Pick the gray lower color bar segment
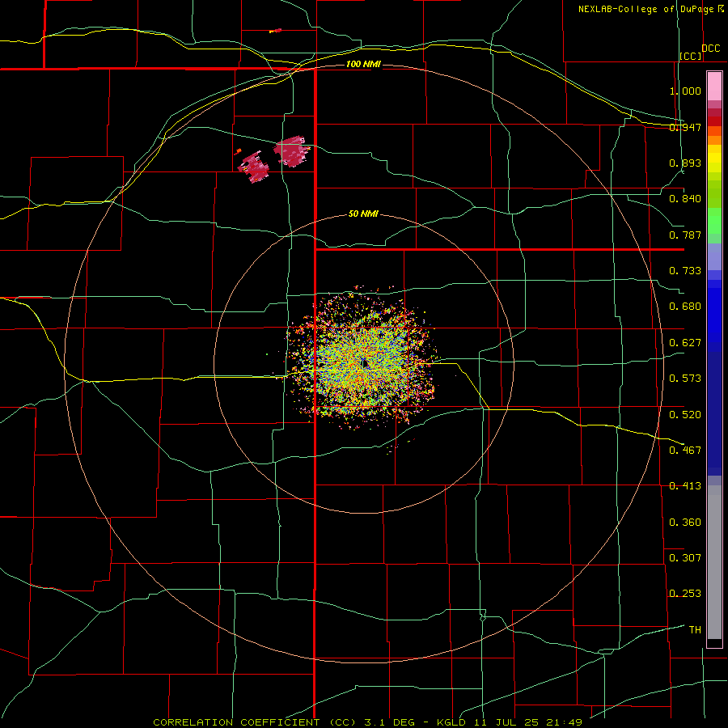Image resolution: width=728 pixels, height=728 pixels. (714, 562)
